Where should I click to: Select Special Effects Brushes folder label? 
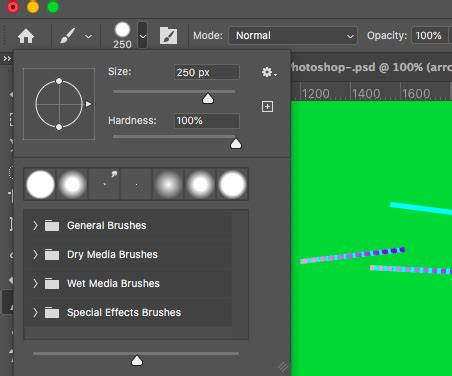tap(124, 312)
